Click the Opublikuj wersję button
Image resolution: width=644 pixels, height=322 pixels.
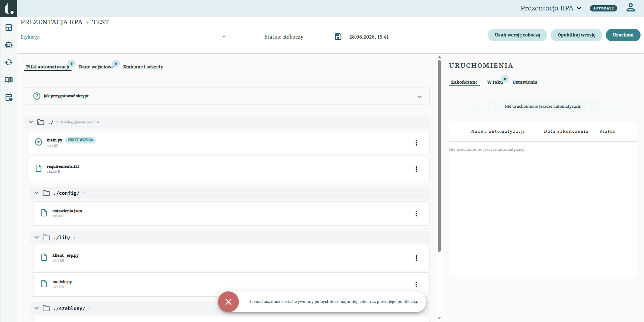click(576, 35)
